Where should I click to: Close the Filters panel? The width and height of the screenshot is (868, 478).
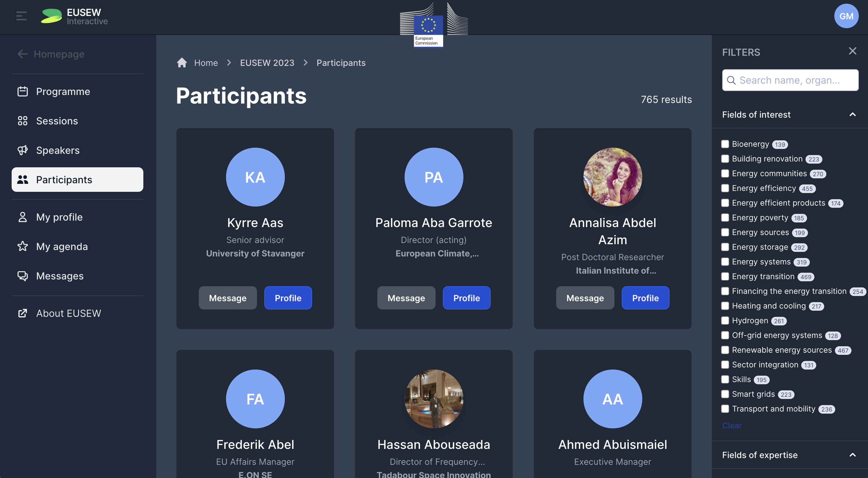point(852,51)
